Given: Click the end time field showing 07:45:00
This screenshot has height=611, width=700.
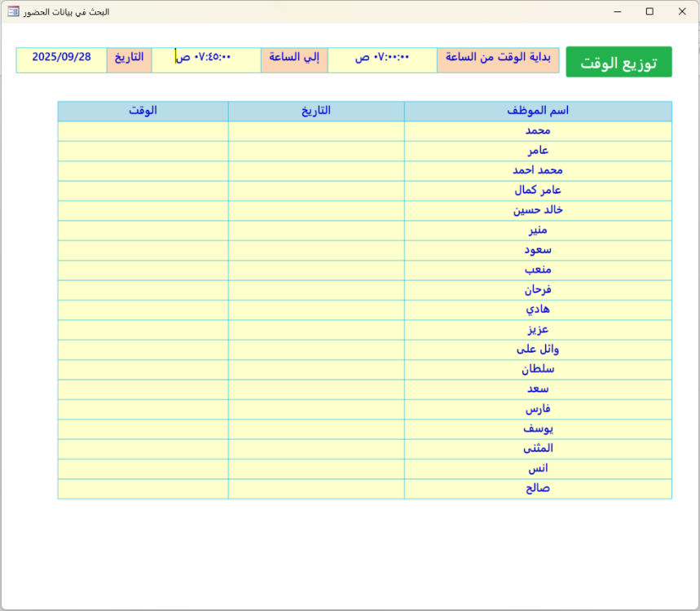Looking at the screenshot, I should (206, 59).
